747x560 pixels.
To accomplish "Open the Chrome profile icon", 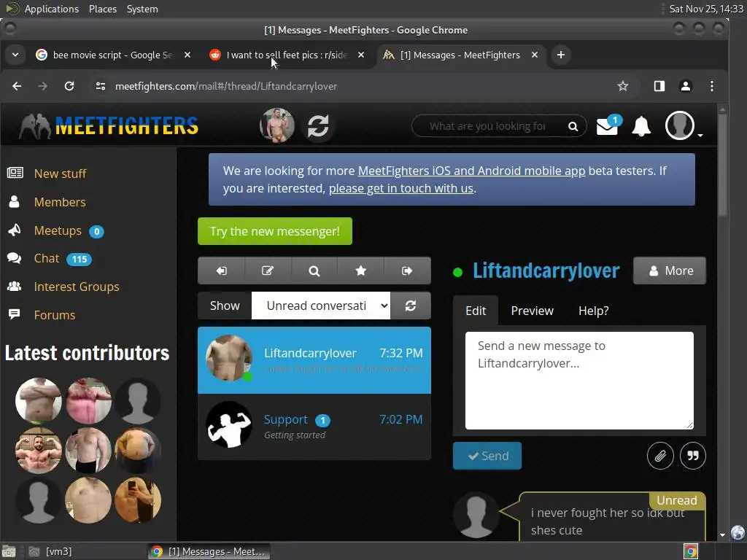I will tap(686, 86).
